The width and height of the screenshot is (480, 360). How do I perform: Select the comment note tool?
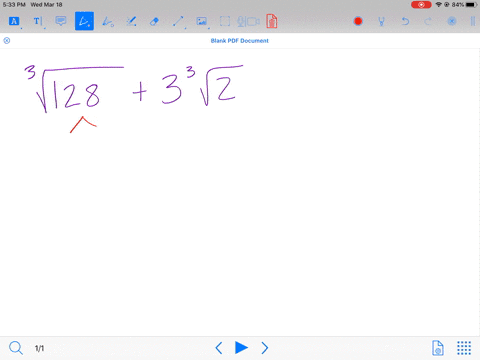coord(61,21)
